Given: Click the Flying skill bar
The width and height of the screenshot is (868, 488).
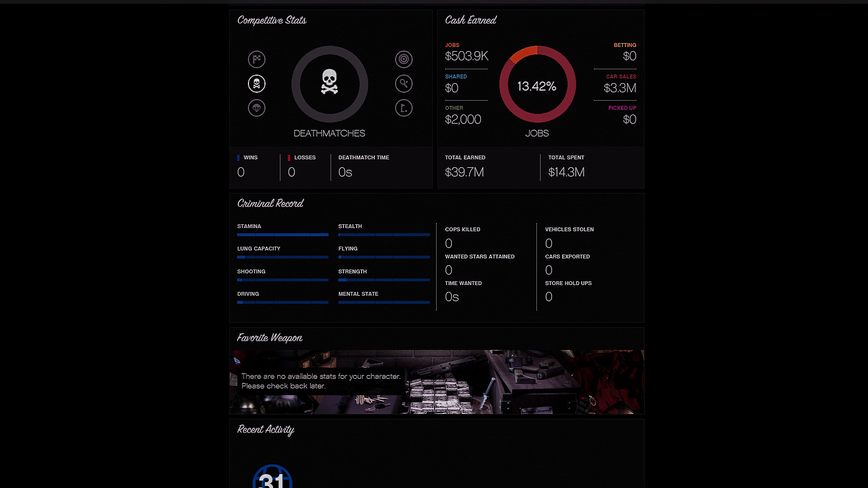Looking at the screenshot, I should click(x=384, y=257).
